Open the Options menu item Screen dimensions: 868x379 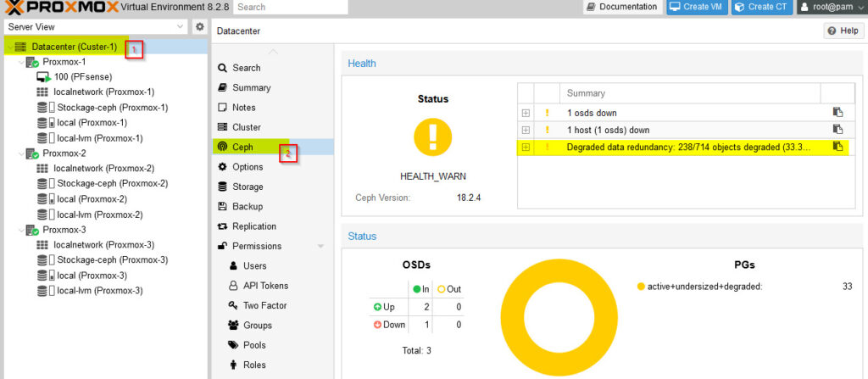273,167
